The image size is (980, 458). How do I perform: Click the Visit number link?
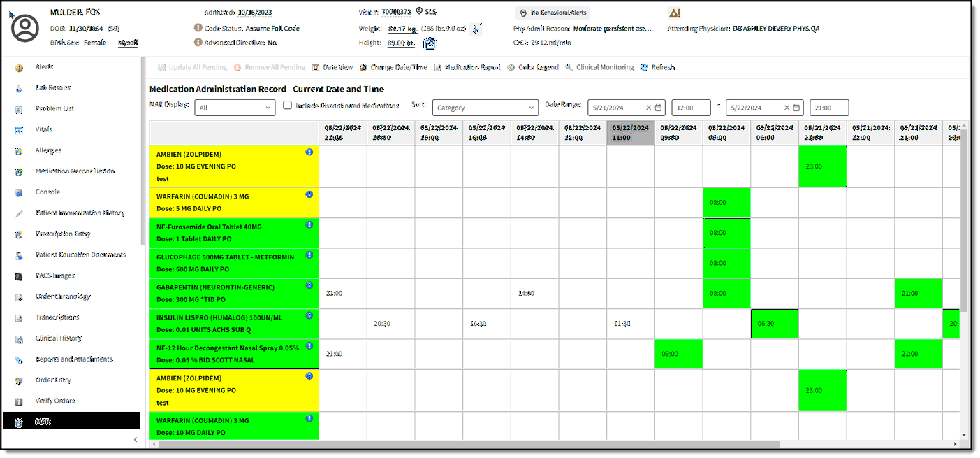[x=396, y=12]
